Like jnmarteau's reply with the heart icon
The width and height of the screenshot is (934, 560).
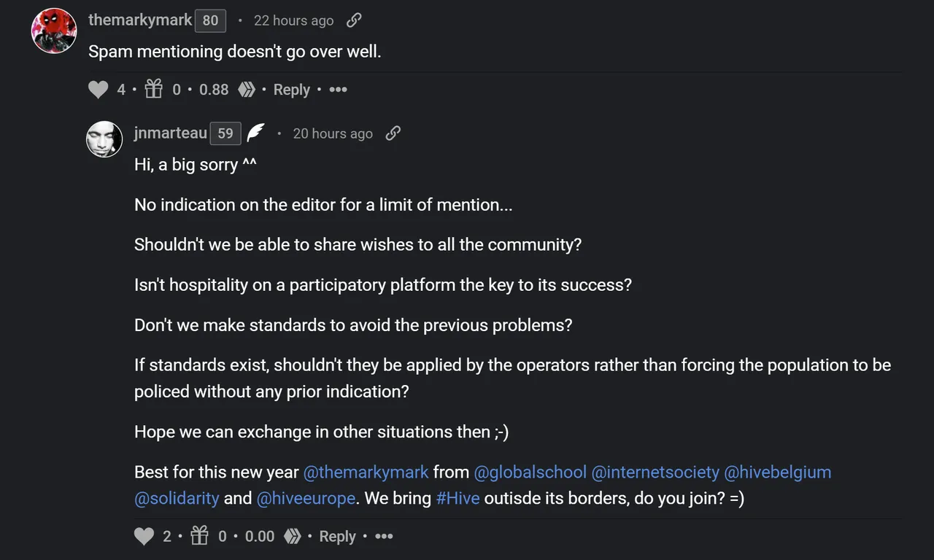144,537
